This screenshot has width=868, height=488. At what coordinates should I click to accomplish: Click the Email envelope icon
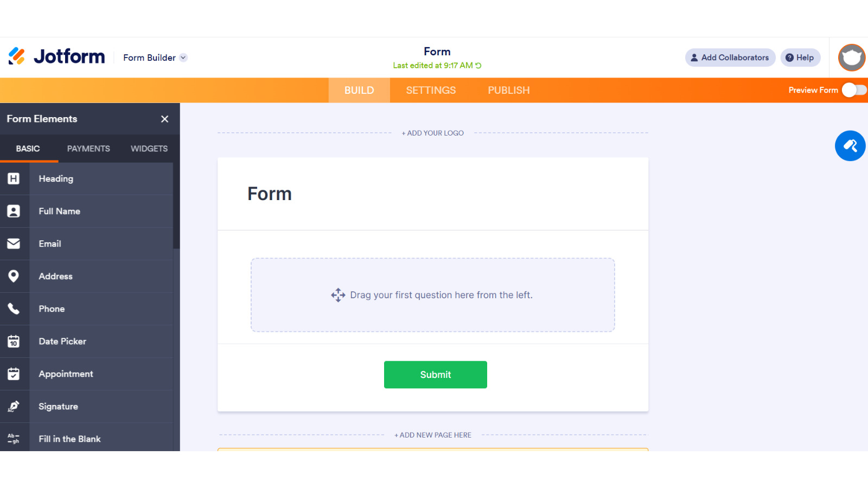[14, 243]
